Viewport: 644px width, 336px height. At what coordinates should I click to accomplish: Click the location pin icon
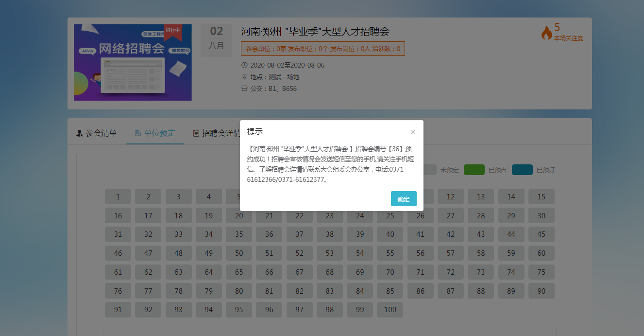click(x=244, y=77)
